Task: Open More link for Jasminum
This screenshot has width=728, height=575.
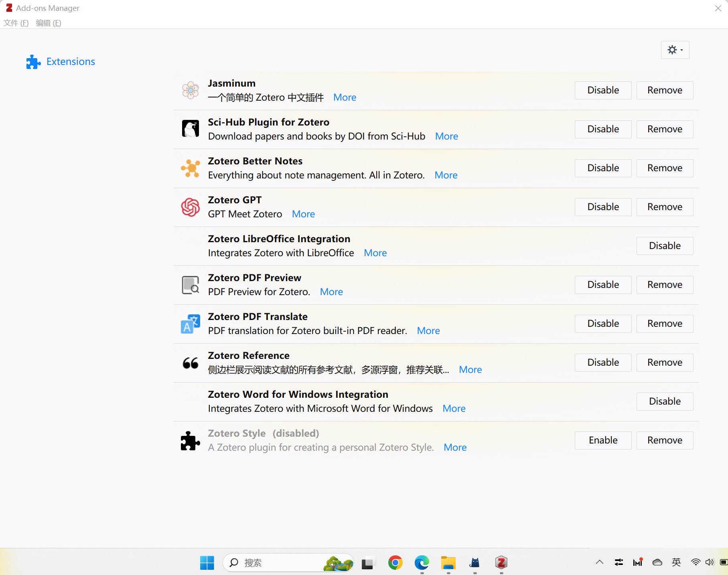Action: pyautogui.click(x=345, y=97)
